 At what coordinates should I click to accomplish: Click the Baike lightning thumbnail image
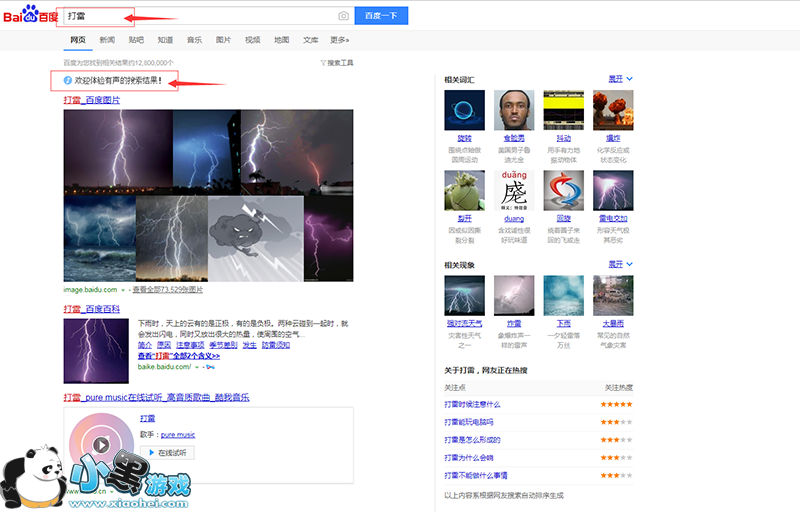coord(96,351)
